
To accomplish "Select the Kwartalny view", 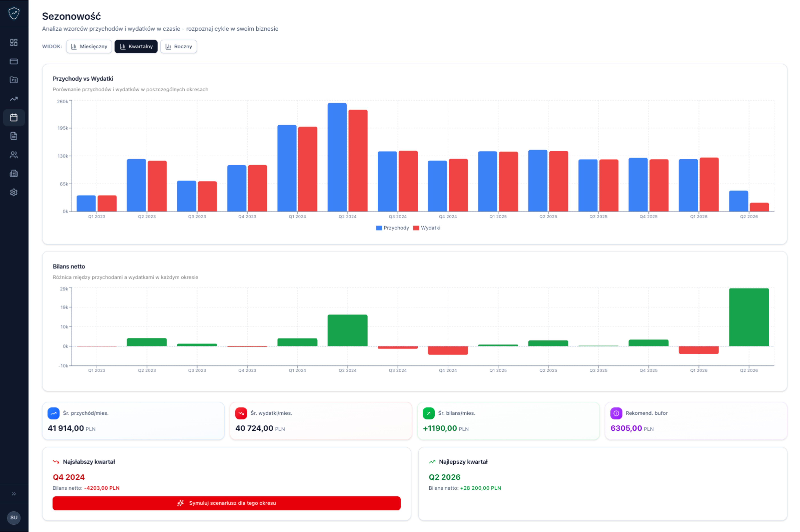I will tap(136, 47).
